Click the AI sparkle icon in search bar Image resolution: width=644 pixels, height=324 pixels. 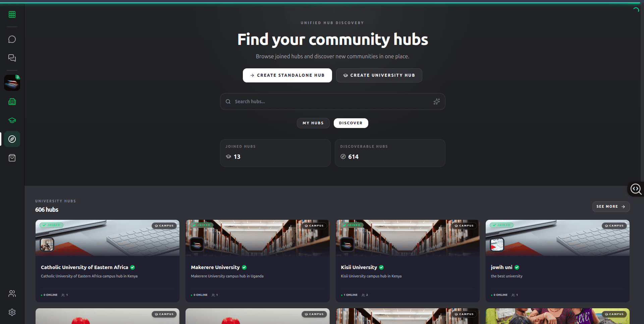[x=436, y=102]
